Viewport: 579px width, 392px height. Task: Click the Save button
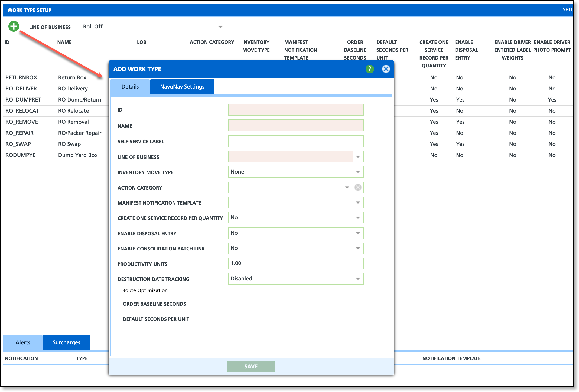251,367
